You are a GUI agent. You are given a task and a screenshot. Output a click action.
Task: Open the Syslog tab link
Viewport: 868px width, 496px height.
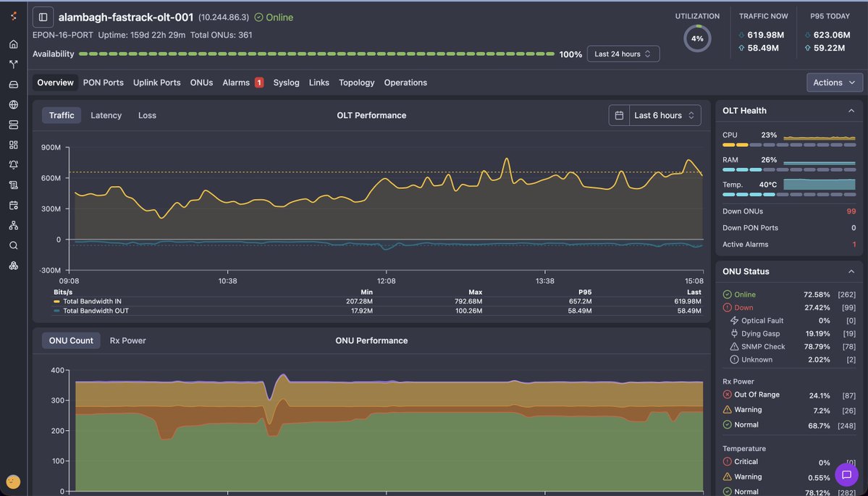click(286, 83)
